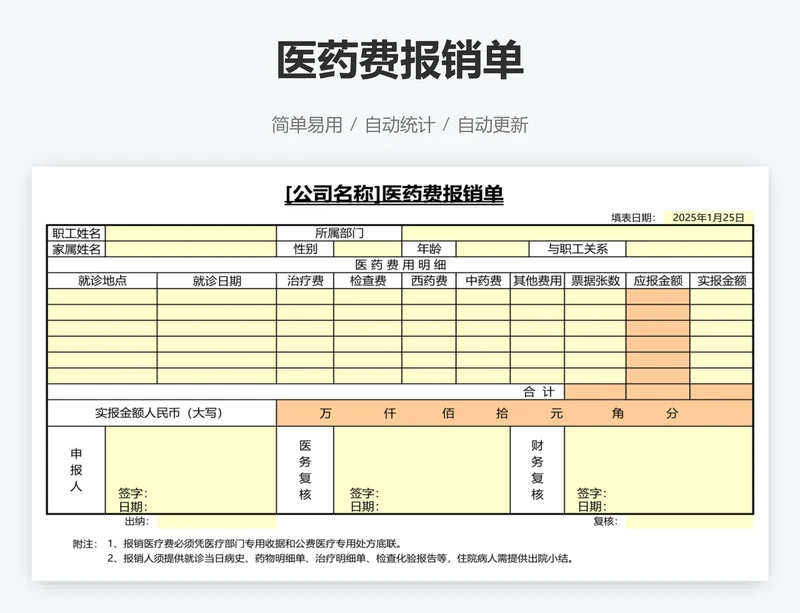The image size is (800, 613).
Task: Select first data cell under 实报金额
Action: point(721,297)
